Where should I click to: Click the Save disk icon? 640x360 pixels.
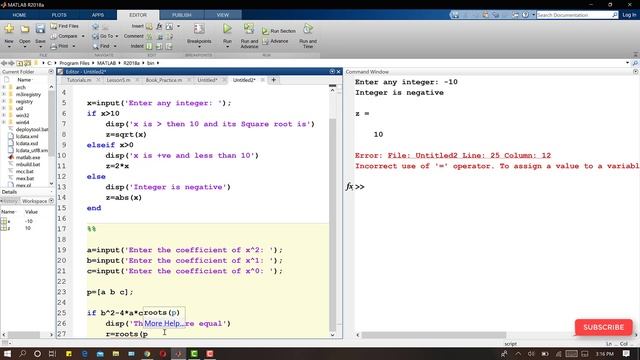tap(40, 29)
